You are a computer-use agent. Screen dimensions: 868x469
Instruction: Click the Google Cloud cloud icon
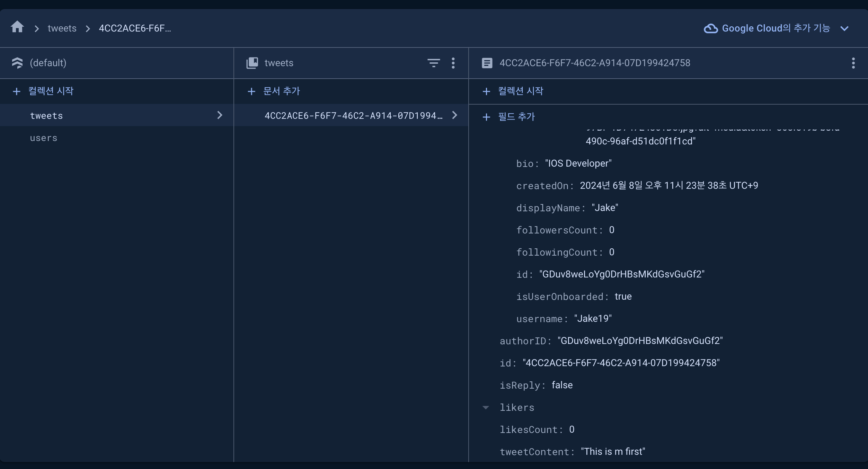tap(710, 28)
